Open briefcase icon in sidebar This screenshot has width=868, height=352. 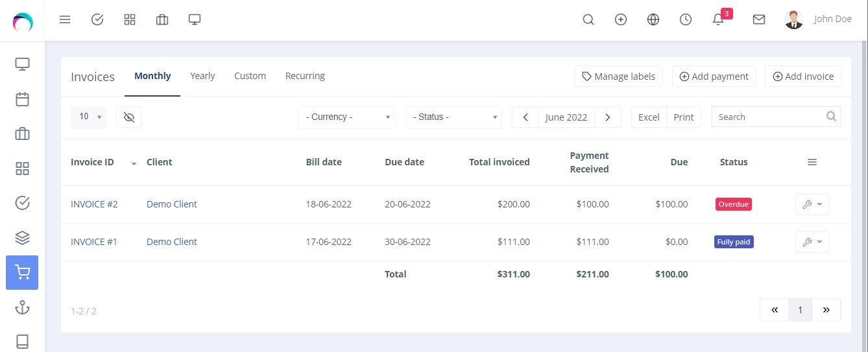tap(23, 134)
